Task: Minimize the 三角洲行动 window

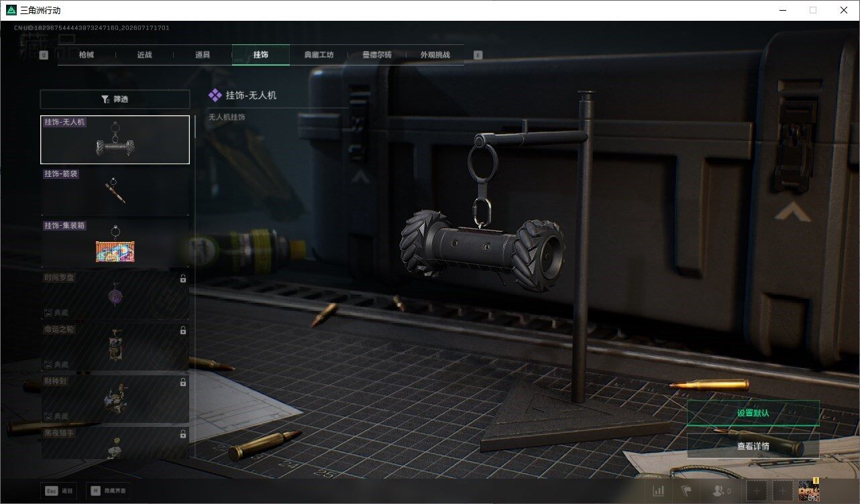Action: pyautogui.click(x=782, y=10)
